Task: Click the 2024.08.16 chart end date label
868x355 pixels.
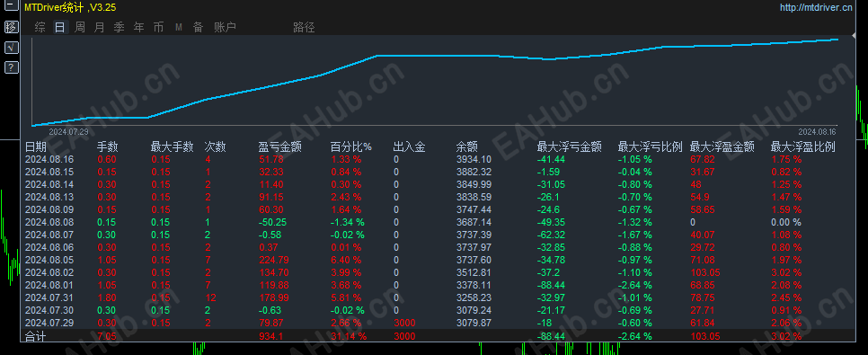Action: [818, 132]
